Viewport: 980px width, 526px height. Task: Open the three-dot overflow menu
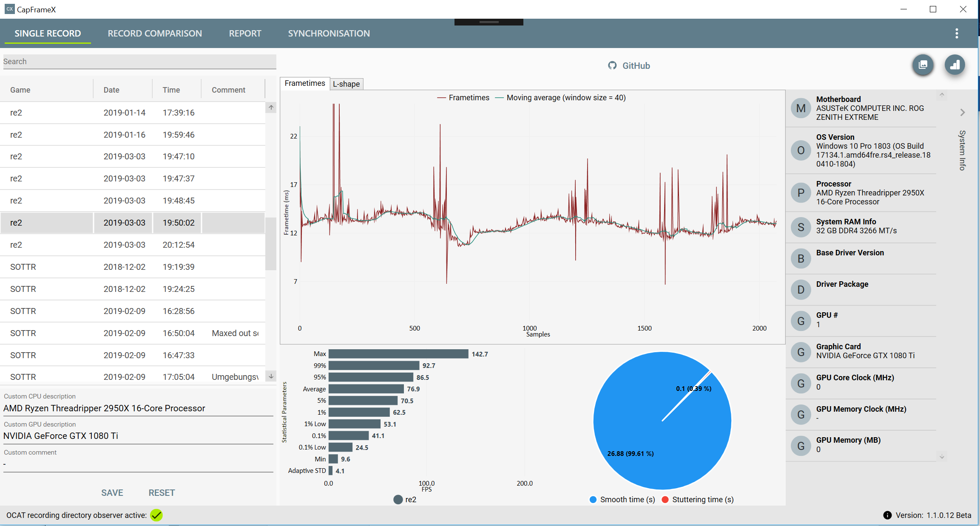pos(957,34)
